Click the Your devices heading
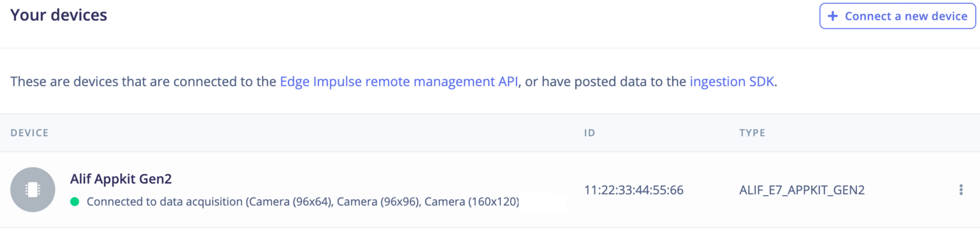Image resolution: width=980 pixels, height=236 pixels. 59,15
